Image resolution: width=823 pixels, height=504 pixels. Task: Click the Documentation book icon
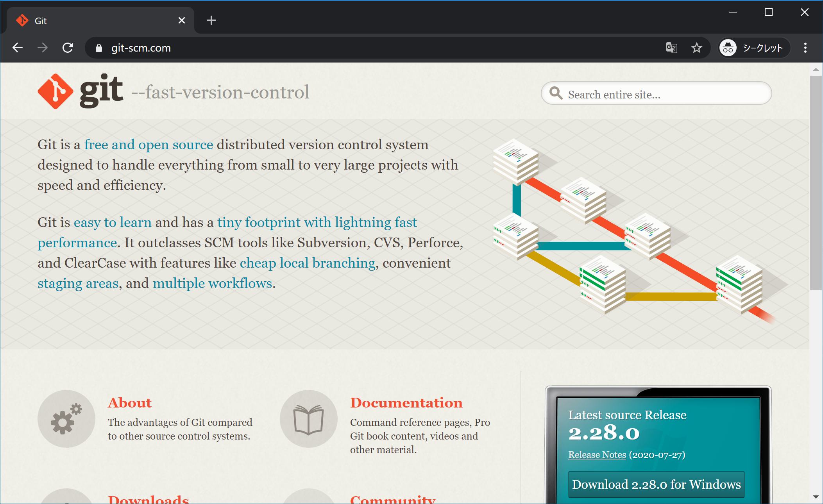click(308, 419)
